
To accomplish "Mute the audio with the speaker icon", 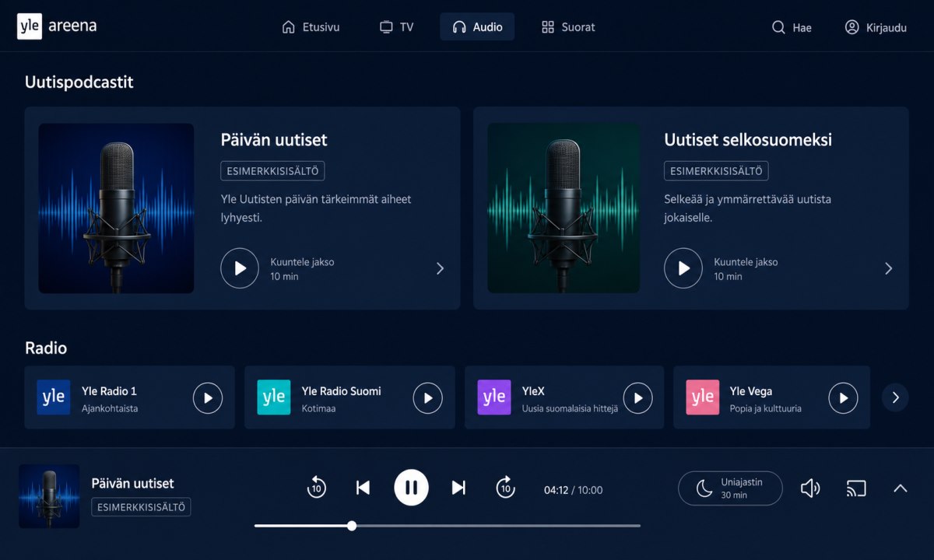I will tap(810, 488).
